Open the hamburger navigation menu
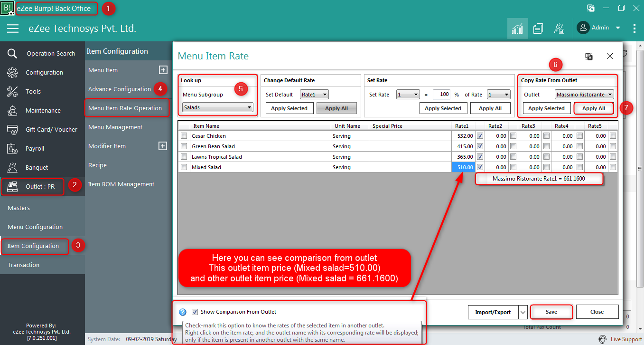644x345 pixels. click(13, 29)
